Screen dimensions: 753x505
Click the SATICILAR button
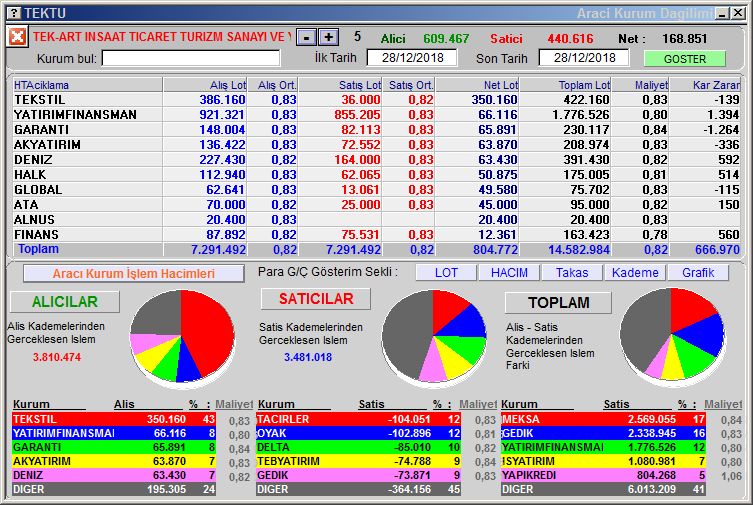pyautogui.click(x=316, y=299)
